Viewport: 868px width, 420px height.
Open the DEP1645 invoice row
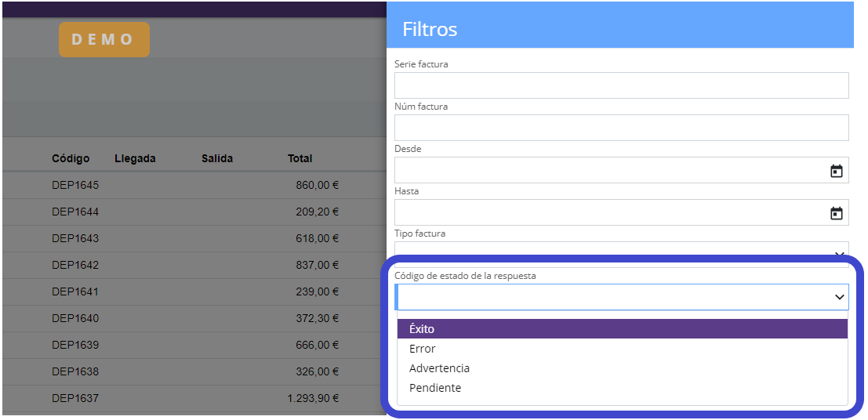click(75, 186)
